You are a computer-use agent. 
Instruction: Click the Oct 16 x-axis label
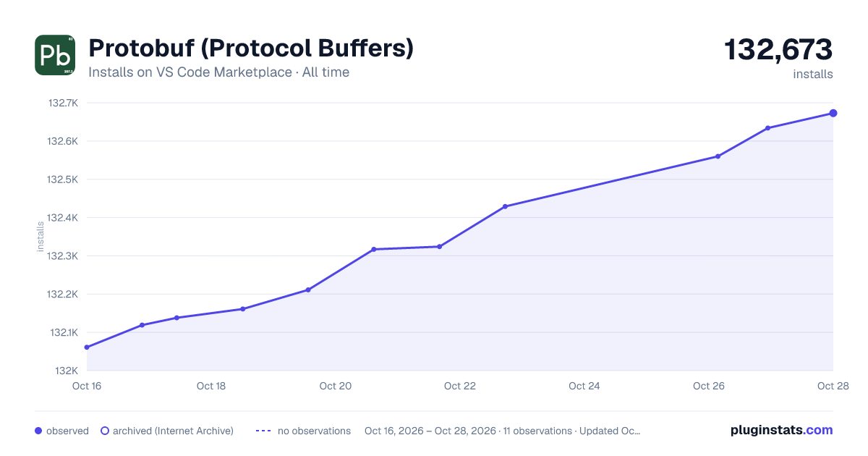click(x=87, y=386)
